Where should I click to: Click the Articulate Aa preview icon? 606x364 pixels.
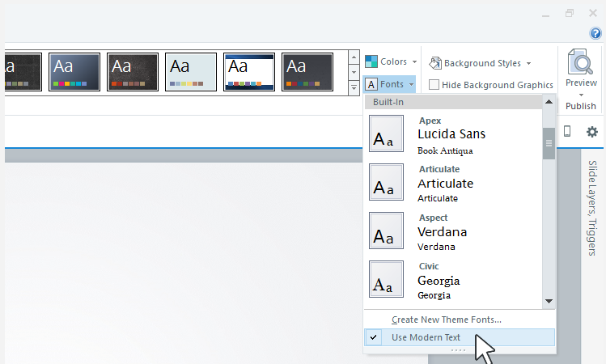tap(386, 182)
